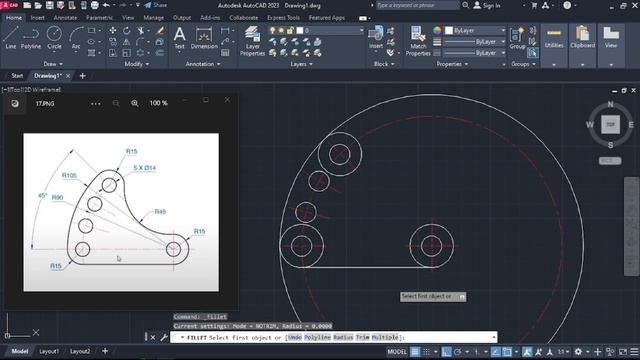The height and width of the screenshot is (360, 640).
Task: Toggle group selection in Groups panel
Action: pos(532,53)
